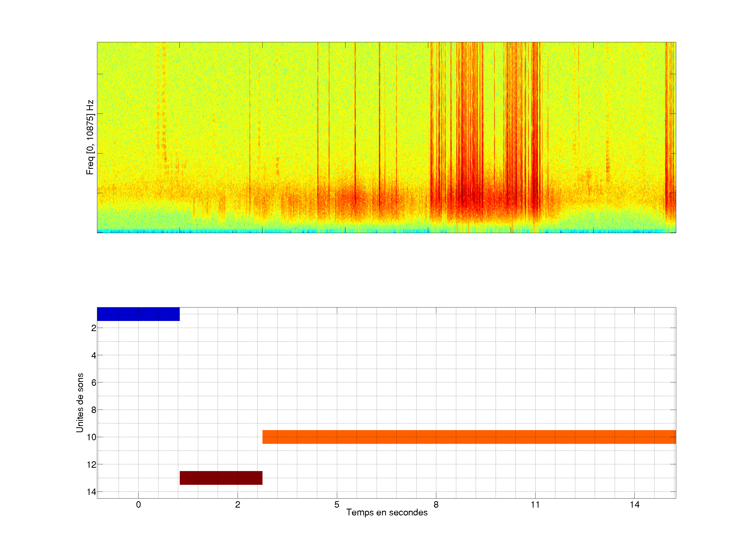
Task: Click the blue bar at sound unit 1
Action: point(138,314)
